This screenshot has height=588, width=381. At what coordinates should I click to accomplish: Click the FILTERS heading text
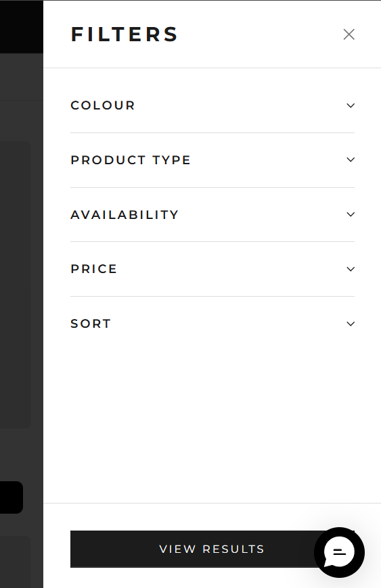coord(125,34)
